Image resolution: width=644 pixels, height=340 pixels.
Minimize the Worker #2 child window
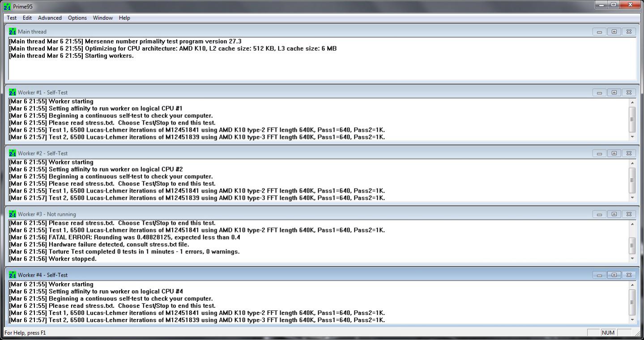pyautogui.click(x=599, y=154)
